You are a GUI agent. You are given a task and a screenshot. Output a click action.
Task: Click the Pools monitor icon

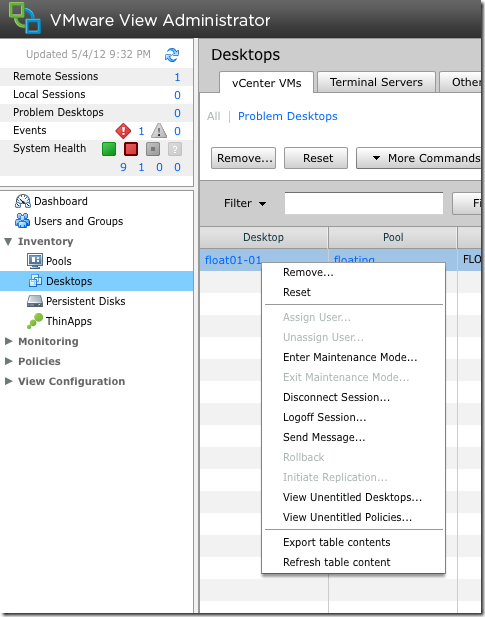pos(35,261)
